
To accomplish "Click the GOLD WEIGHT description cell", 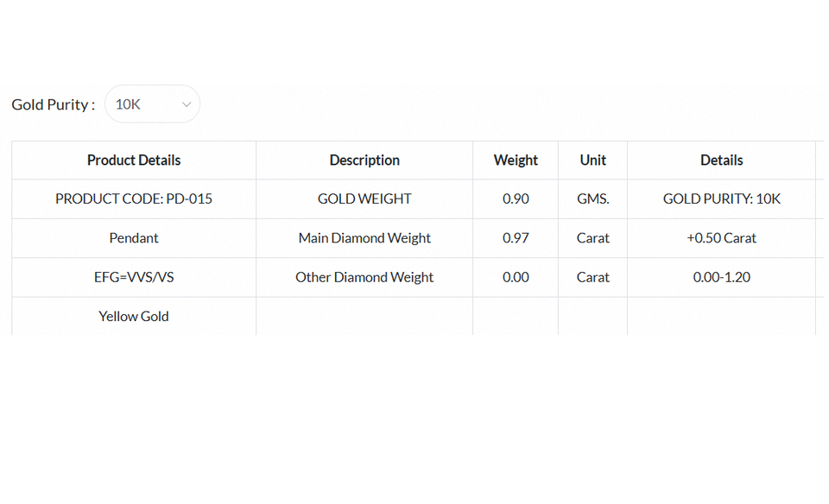I will pyautogui.click(x=364, y=198).
